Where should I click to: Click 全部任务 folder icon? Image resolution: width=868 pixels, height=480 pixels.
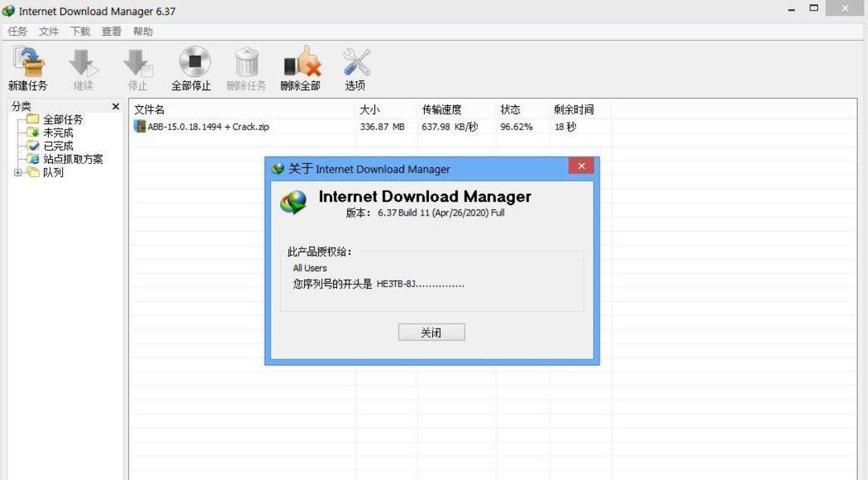click(33, 120)
